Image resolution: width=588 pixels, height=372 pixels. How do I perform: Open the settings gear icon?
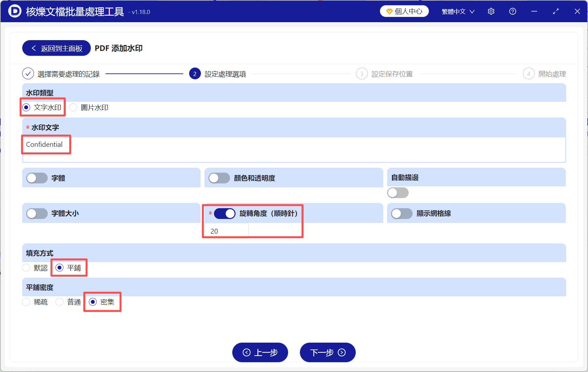491,11
